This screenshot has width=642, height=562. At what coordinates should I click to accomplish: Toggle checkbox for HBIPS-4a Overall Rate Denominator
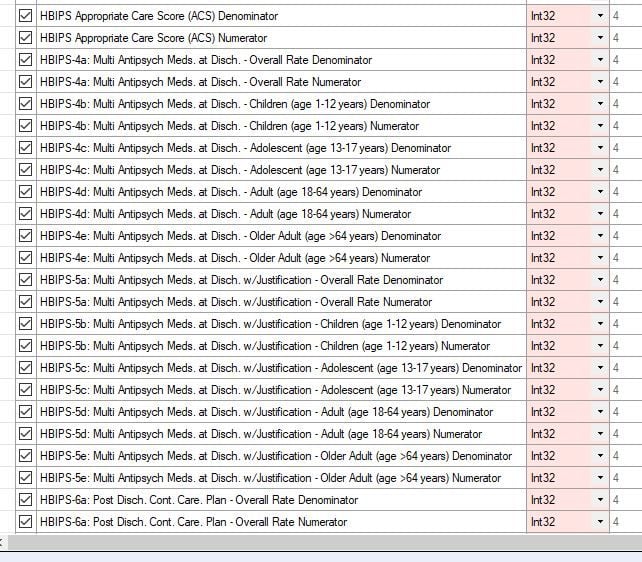pos(25,60)
